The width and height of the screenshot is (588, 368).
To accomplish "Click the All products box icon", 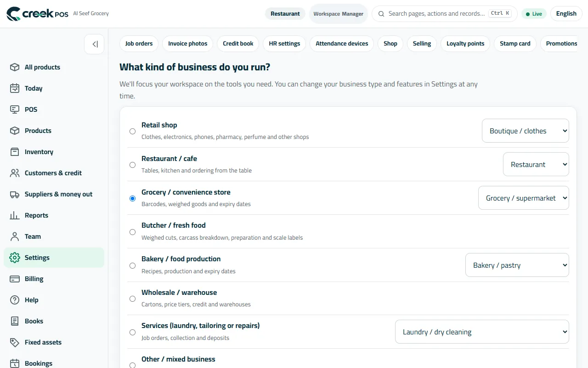I will tap(15, 67).
